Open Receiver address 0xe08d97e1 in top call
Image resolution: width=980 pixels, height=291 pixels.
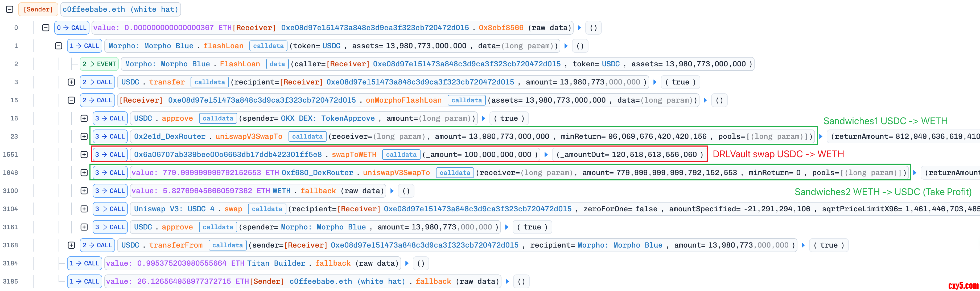pyautogui.click(x=375, y=28)
